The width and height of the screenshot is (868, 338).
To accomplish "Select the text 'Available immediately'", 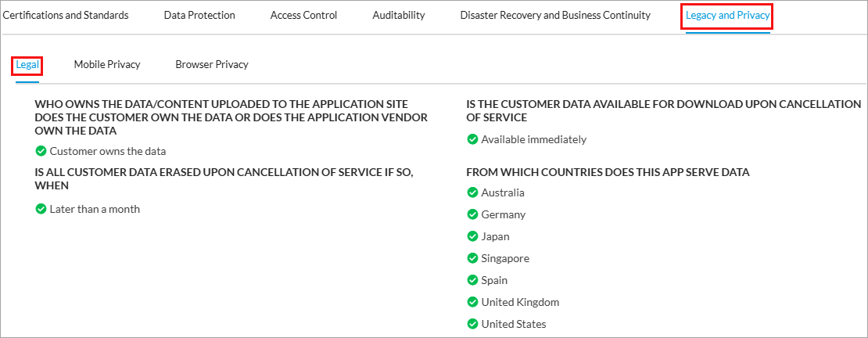I will 533,139.
